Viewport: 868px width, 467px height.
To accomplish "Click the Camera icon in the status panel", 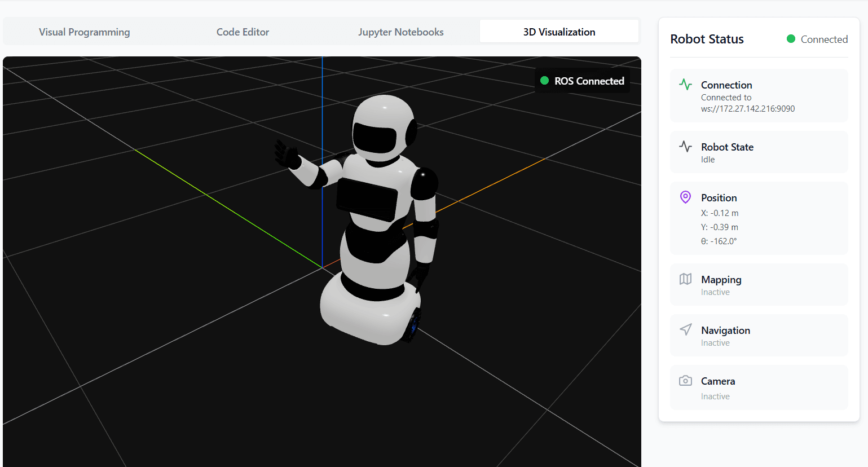I will tap(685, 380).
